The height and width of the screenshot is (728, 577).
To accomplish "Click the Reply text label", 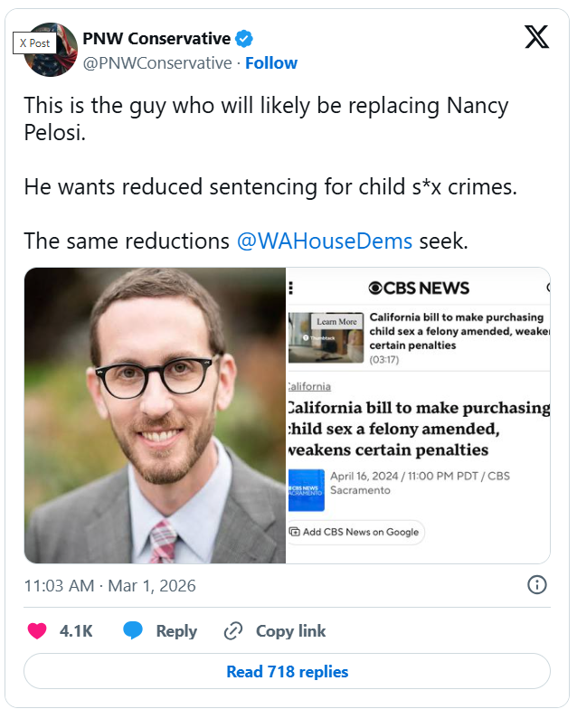I will click(176, 631).
